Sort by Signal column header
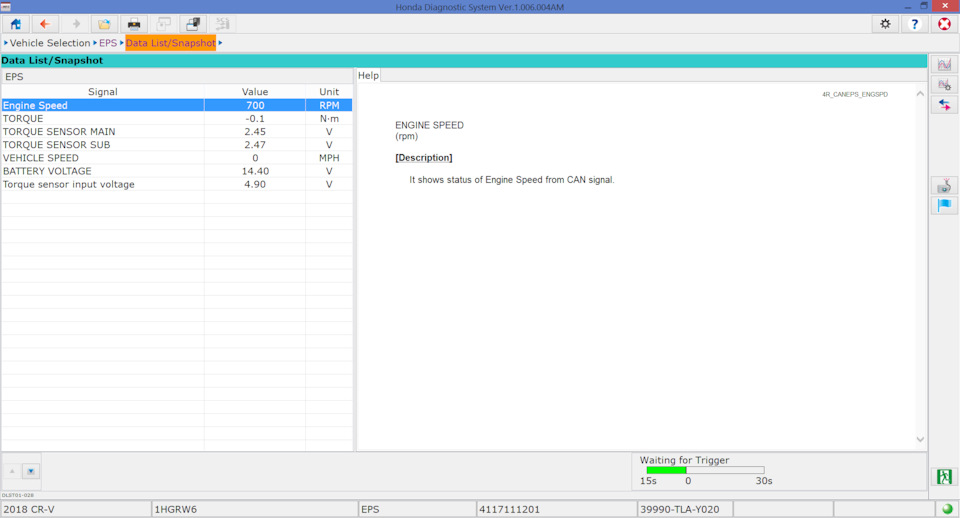The height and width of the screenshot is (518, 960). 102,91
